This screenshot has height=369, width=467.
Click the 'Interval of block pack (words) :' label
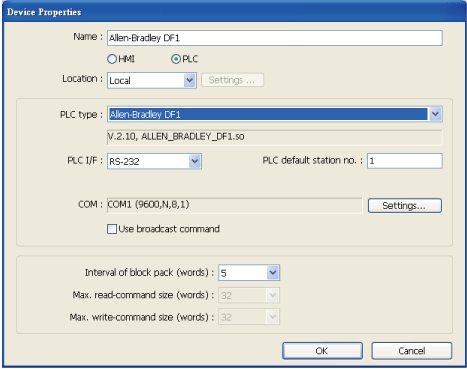tap(149, 273)
